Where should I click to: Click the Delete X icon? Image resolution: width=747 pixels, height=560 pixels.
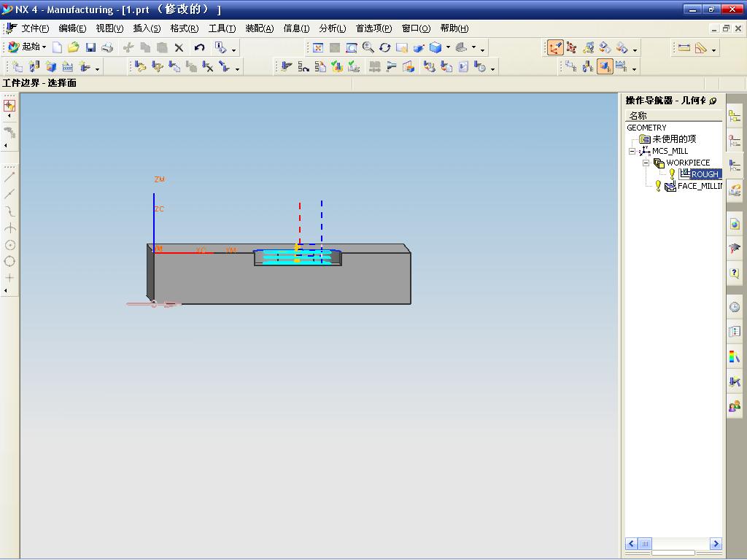(x=179, y=47)
